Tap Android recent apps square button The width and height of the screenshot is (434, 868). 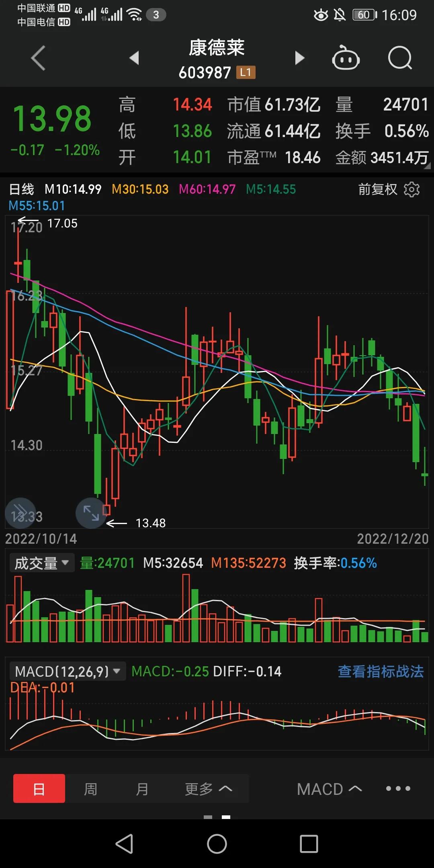[x=309, y=844]
